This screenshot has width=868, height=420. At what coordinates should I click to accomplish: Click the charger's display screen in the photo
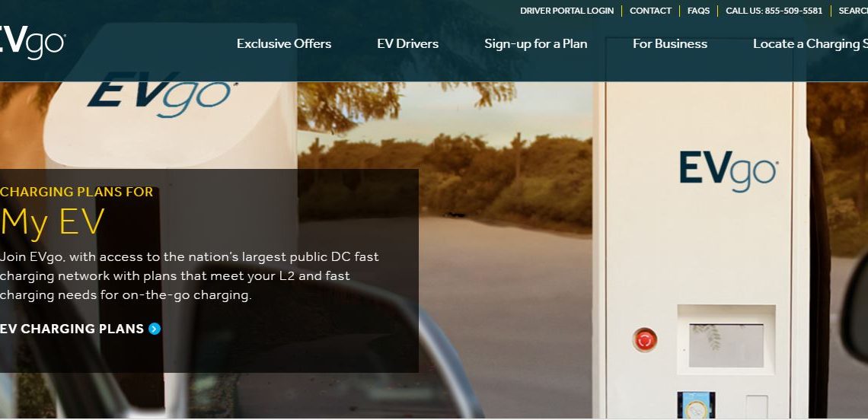click(x=726, y=345)
